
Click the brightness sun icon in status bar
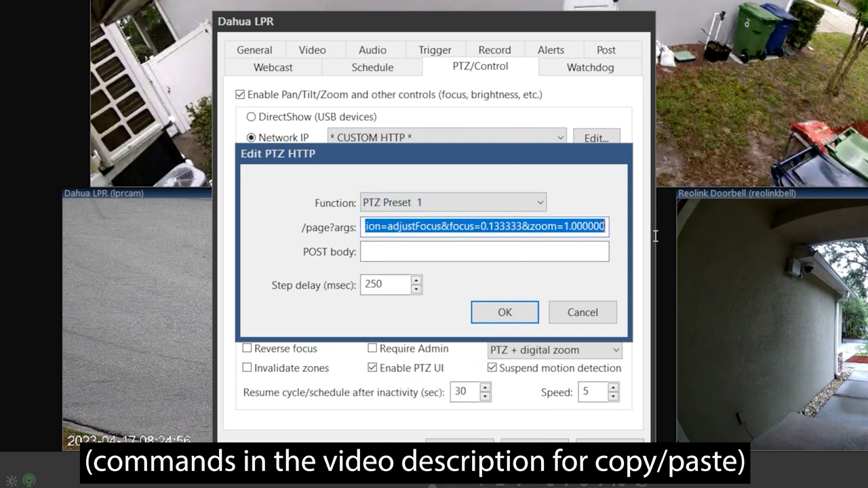coord(12,481)
